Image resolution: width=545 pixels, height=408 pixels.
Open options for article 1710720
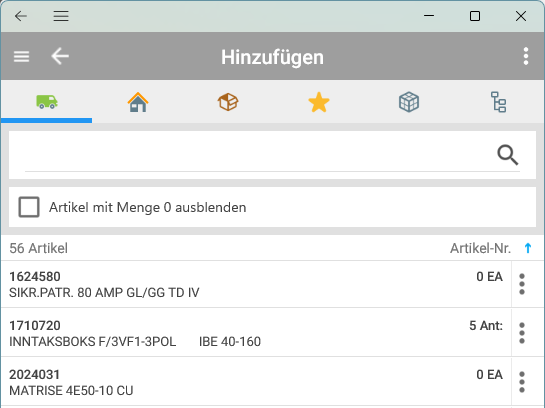click(522, 333)
